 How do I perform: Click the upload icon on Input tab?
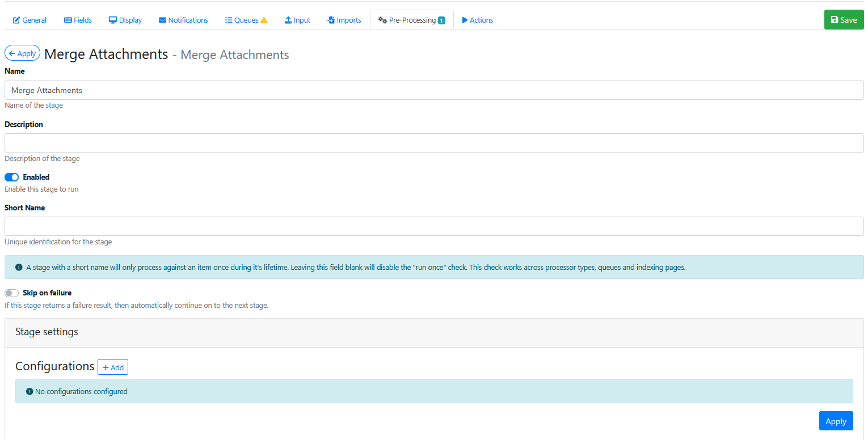[288, 20]
